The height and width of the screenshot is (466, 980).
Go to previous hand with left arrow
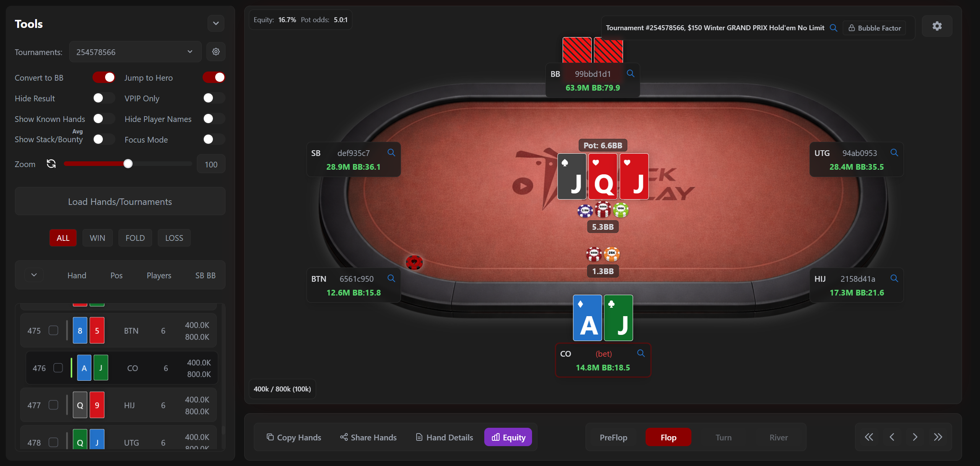point(892,437)
